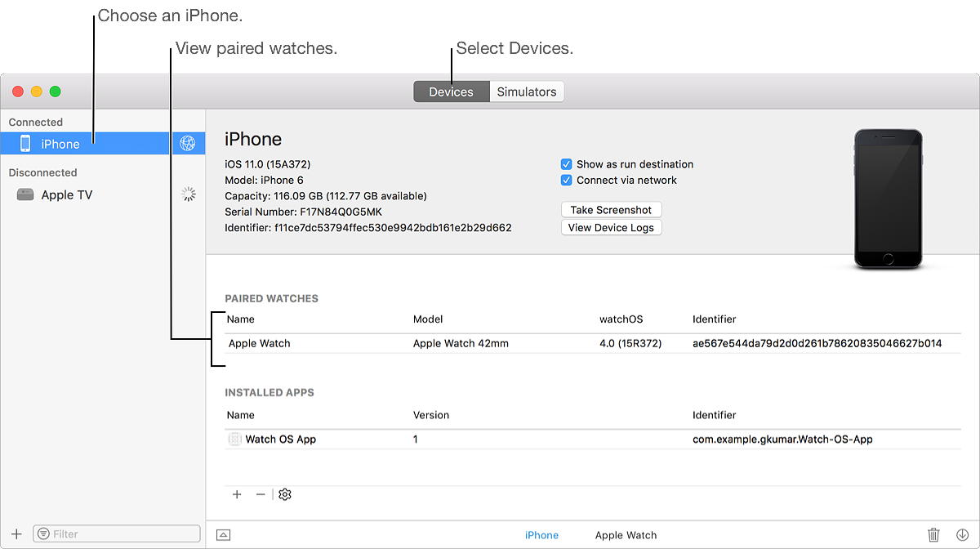Screen dimensions: 980x549
Task: Select iPhone in the bottom path bar
Action: [x=541, y=535]
